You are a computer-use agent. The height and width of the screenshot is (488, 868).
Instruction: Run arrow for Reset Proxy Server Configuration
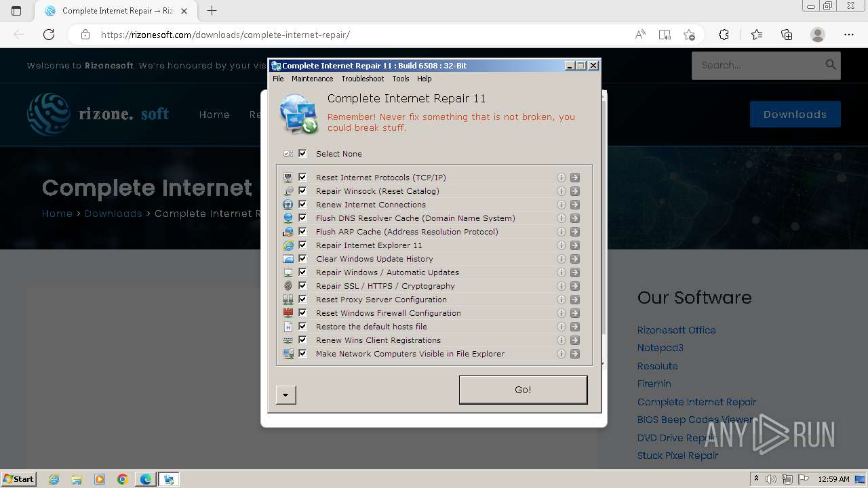coord(575,300)
